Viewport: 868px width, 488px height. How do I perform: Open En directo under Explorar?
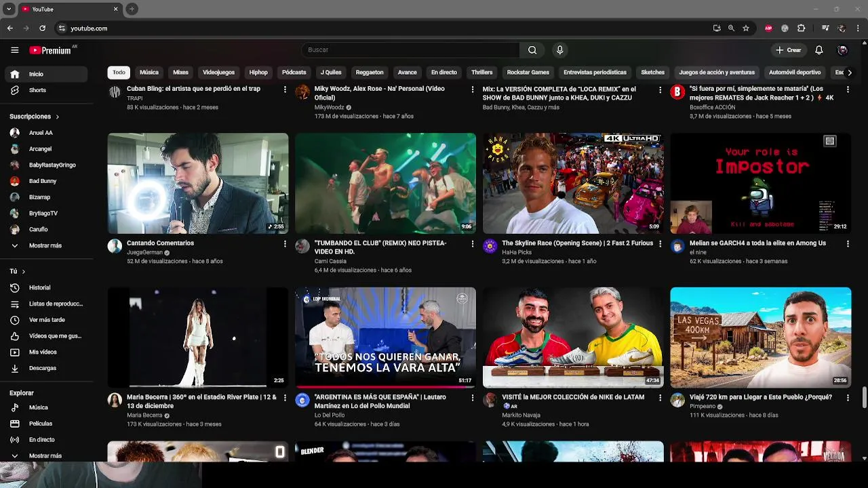[47, 440]
